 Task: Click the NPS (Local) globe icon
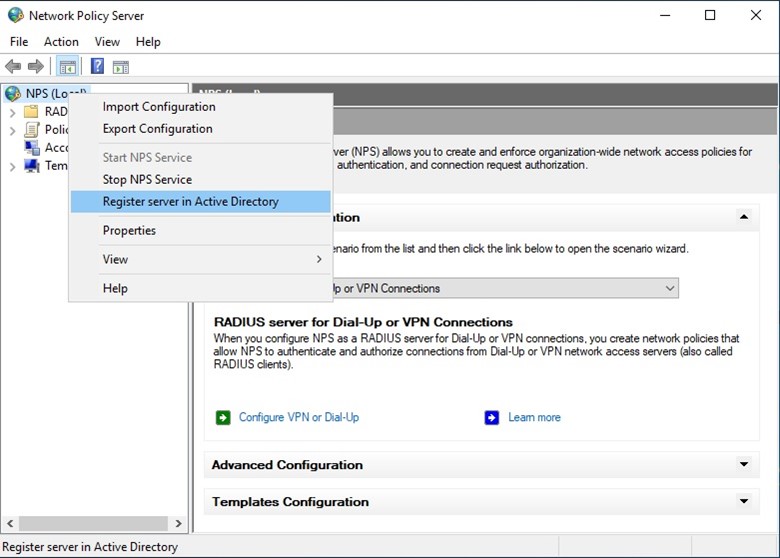13,93
